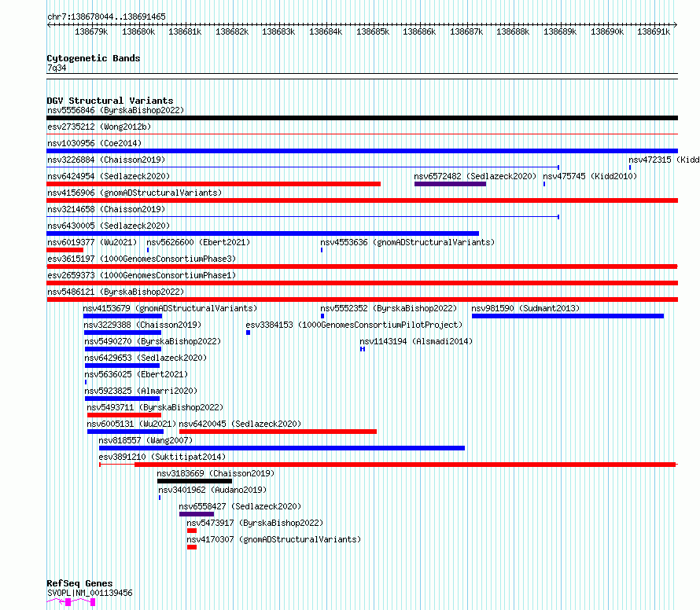Click the nsv5556846 black variant bar
Image resolution: width=700 pixels, height=610 pixels.
pos(362,118)
